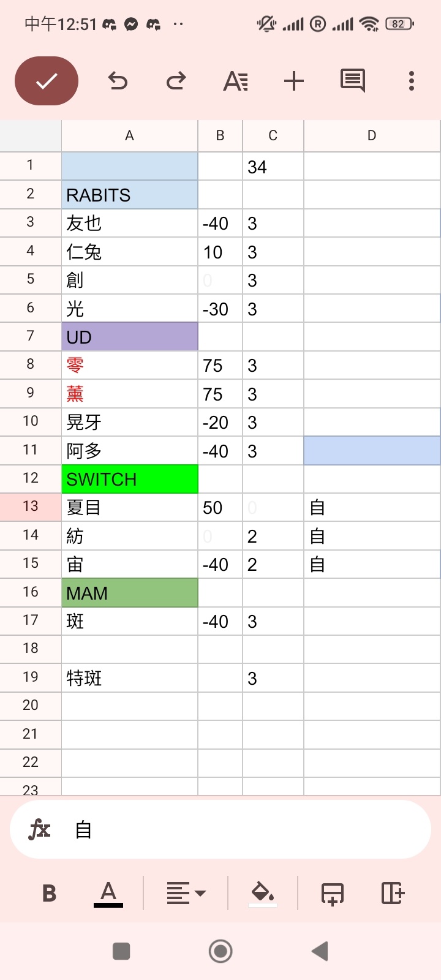This screenshot has height=980, width=441.
Task: Tap the undo arrow icon
Action: (118, 81)
